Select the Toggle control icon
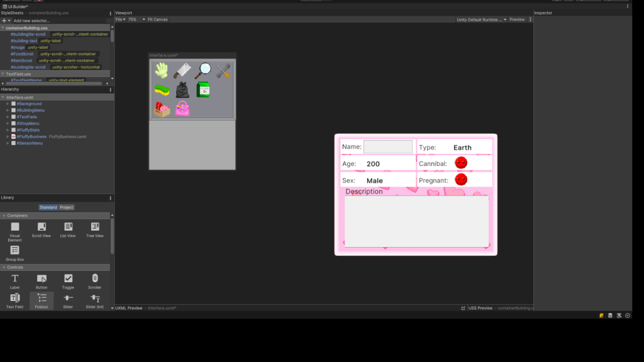 pos(68,279)
